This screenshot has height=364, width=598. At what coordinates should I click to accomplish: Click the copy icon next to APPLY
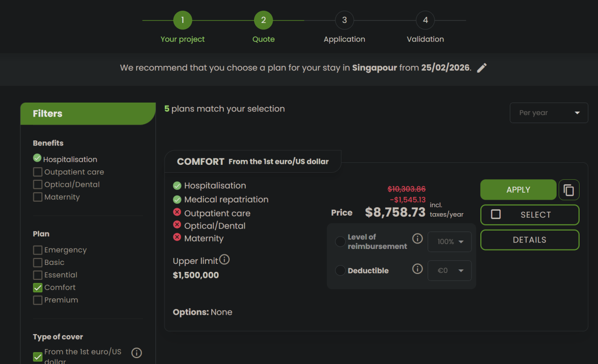point(569,190)
